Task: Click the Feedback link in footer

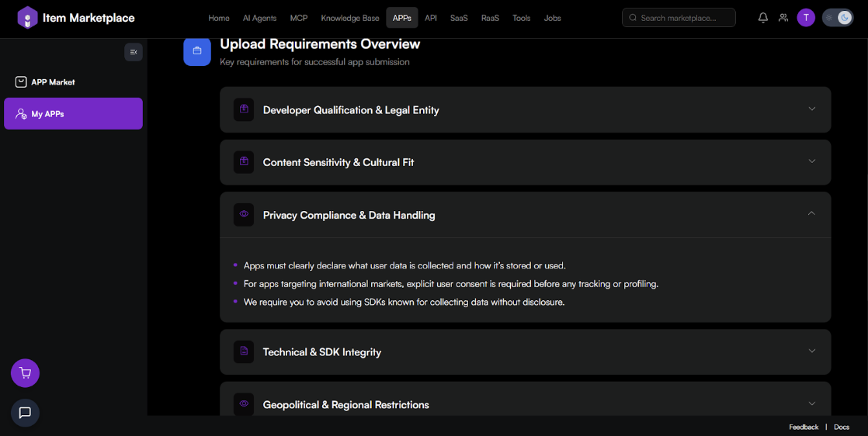Action: pos(804,427)
